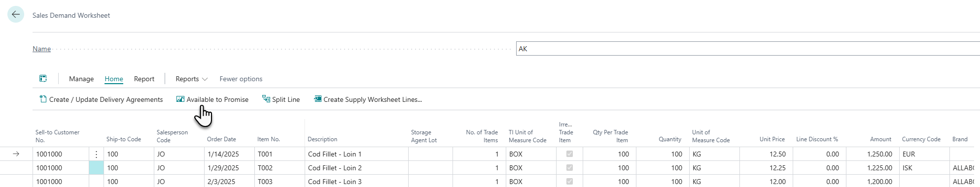Image resolution: width=980 pixels, height=187 pixels.
Task: Click Create / Update Delivery Agreements icon
Action: (x=43, y=99)
